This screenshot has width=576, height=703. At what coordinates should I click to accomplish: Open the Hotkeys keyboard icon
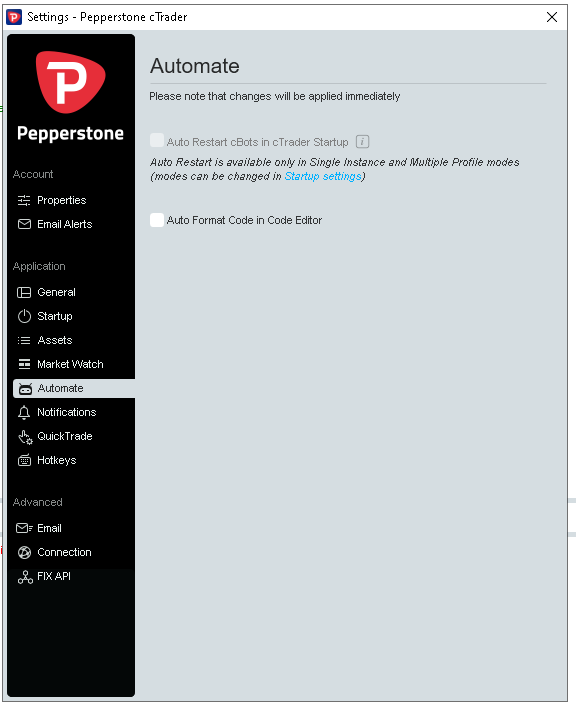[x=24, y=460]
